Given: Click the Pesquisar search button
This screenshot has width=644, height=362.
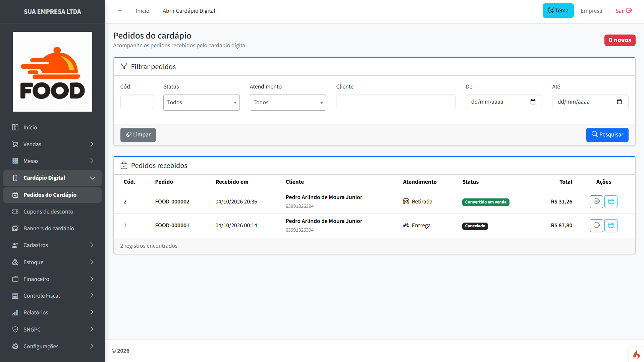Looking at the screenshot, I should pyautogui.click(x=607, y=135).
